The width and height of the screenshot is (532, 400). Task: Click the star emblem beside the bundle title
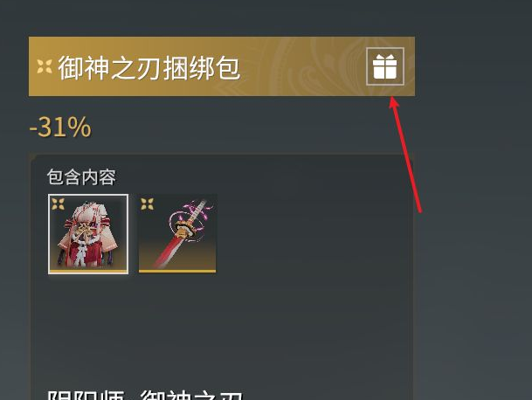(x=45, y=66)
